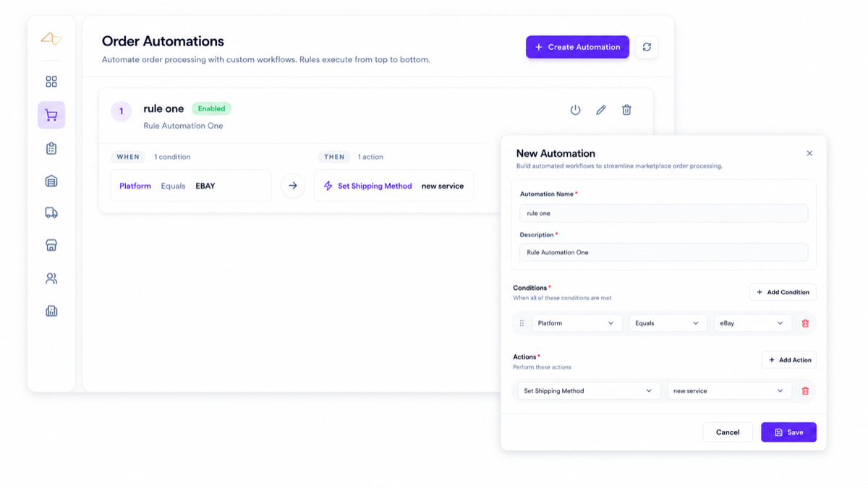Screen dimensions: 868x488
Task: Open the warehouse icon in sidebar
Action: 51,181
